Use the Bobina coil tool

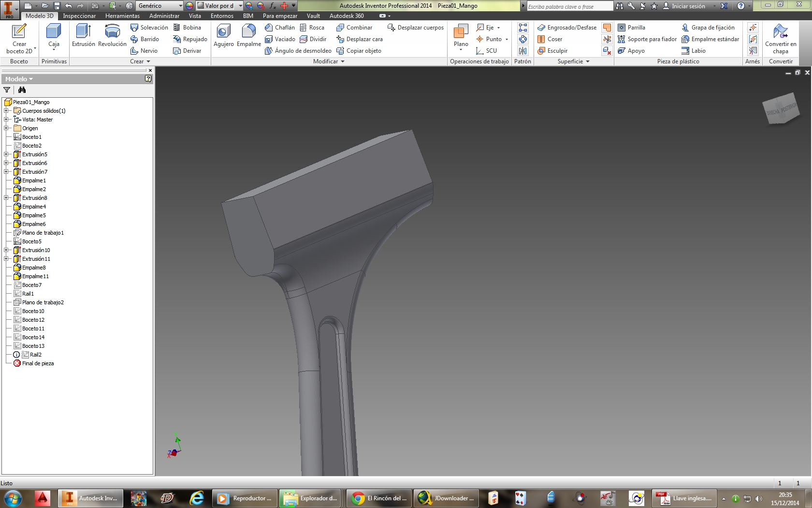coord(187,28)
